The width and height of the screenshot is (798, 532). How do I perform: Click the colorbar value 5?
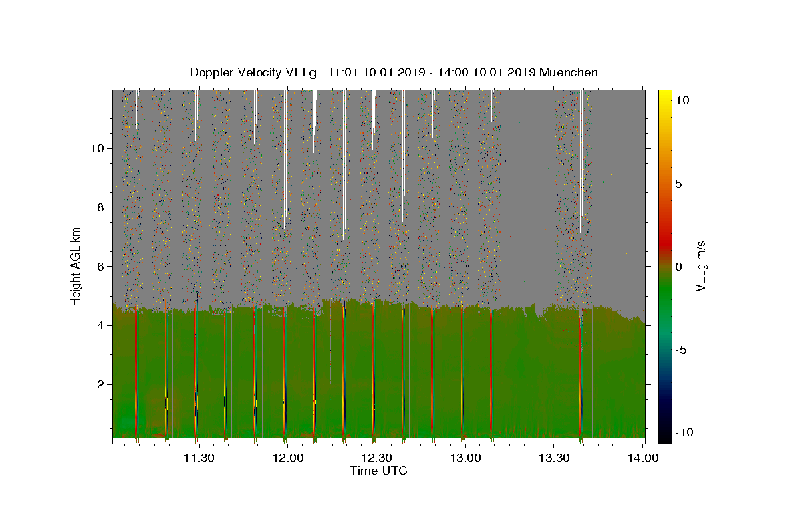678,183
